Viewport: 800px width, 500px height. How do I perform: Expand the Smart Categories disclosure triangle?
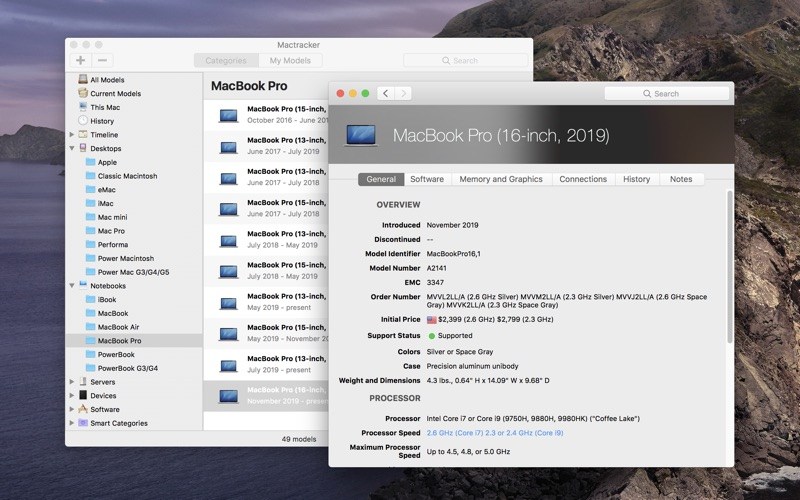coord(72,423)
